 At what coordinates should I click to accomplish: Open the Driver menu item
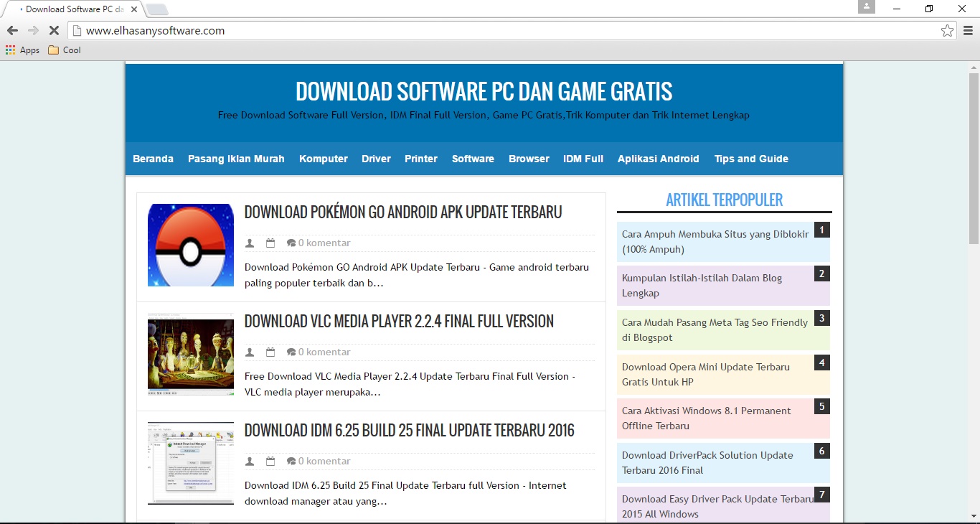pyautogui.click(x=376, y=159)
